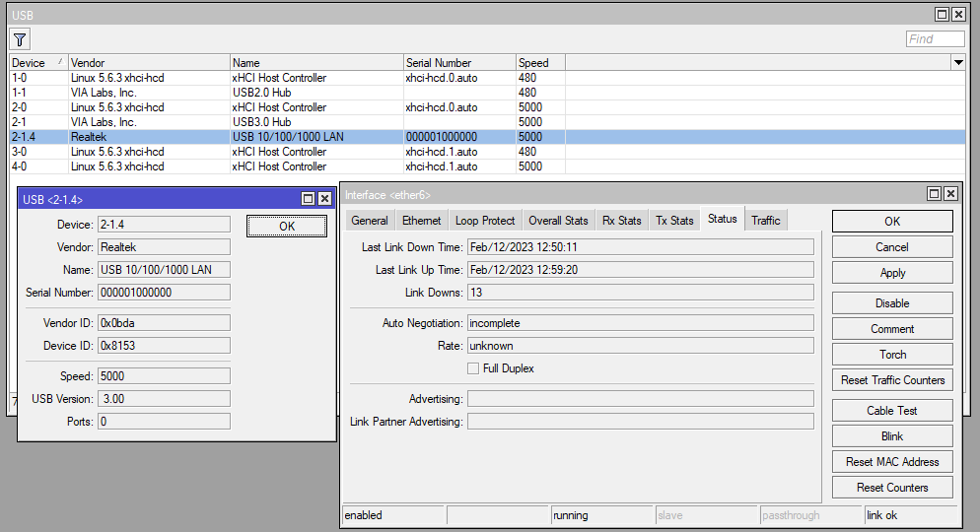Select the device row 2-0
The image size is (980, 532).
487,107
